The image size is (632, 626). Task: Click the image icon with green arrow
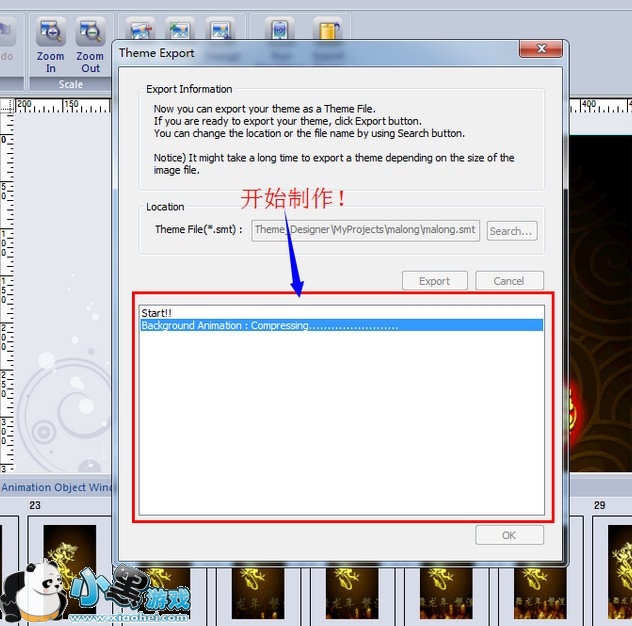[180, 29]
